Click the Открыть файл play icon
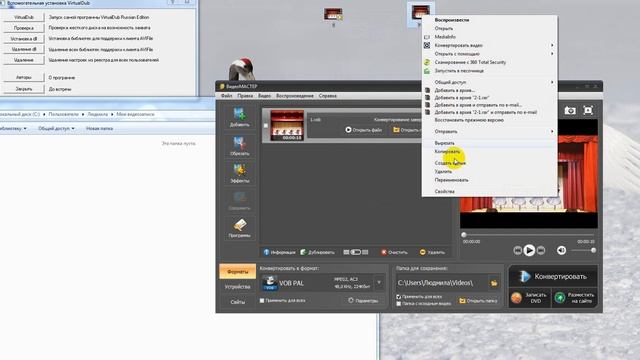The height and width of the screenshot is (360, 640). [x=348, y=130]
